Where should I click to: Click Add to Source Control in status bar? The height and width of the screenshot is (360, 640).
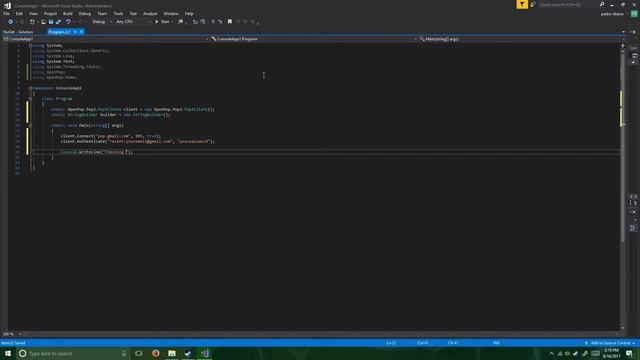pyautogui.click(x=610, y=343)
